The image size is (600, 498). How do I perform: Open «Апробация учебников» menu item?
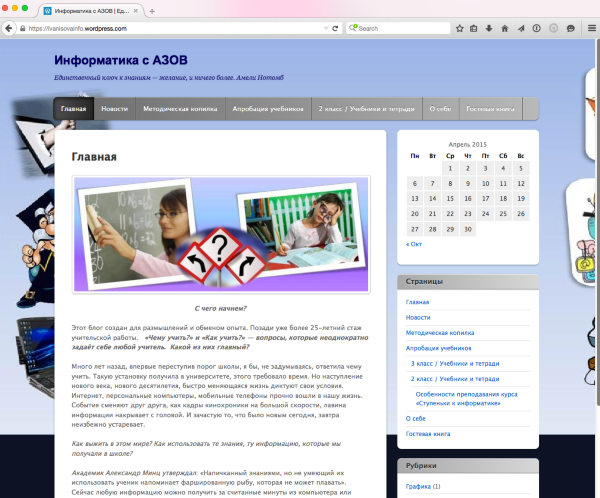click(267, 108)
